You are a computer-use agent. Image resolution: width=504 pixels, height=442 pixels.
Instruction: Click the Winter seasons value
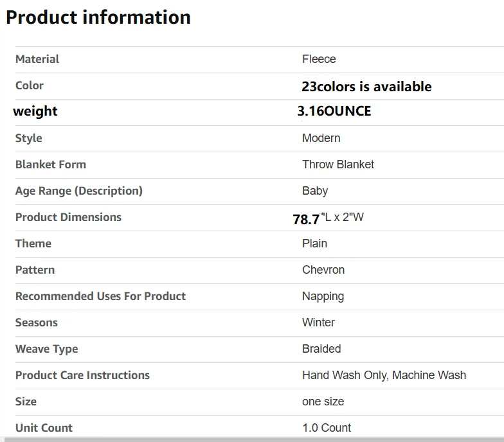318,323
